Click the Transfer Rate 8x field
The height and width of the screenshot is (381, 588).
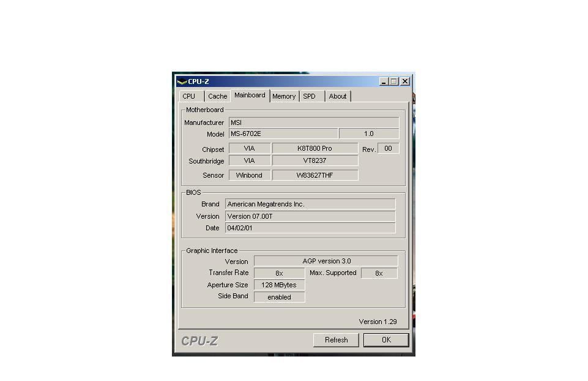(280, 273)
